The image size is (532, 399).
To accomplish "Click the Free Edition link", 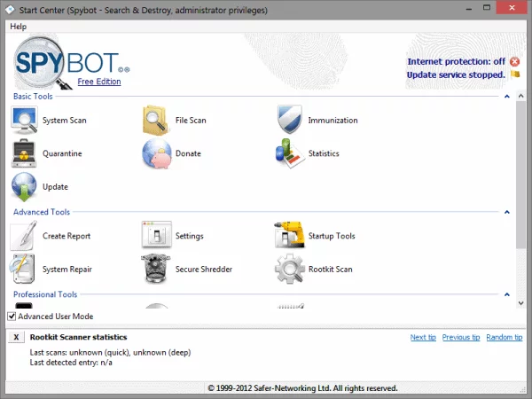I will 98,82.
